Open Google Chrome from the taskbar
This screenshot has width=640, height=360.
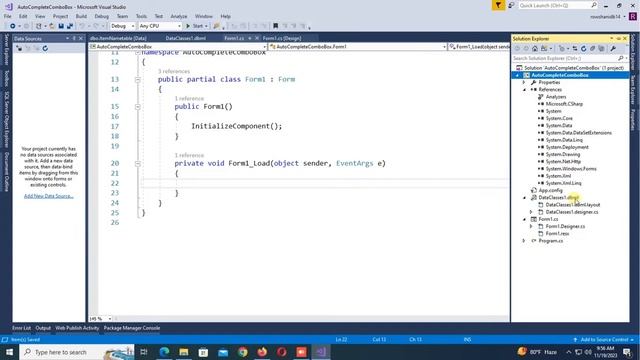(243, 352)
